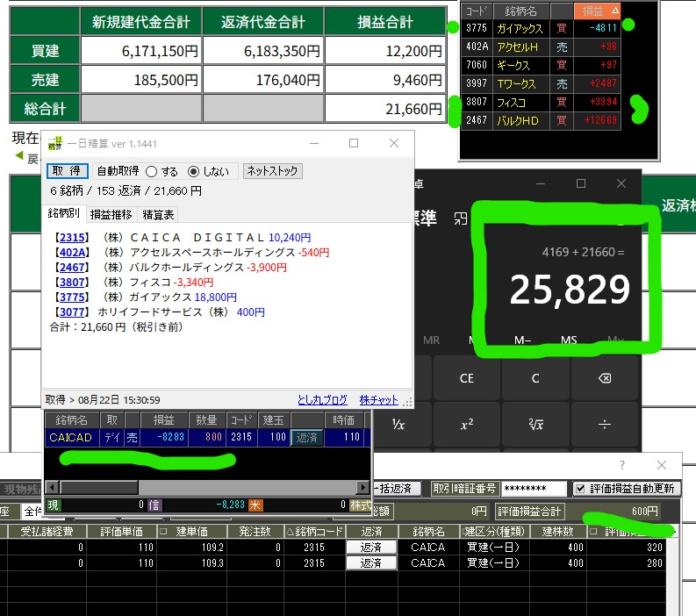
Task: Click the 時価 column header
Action: (x=343, y=420)
